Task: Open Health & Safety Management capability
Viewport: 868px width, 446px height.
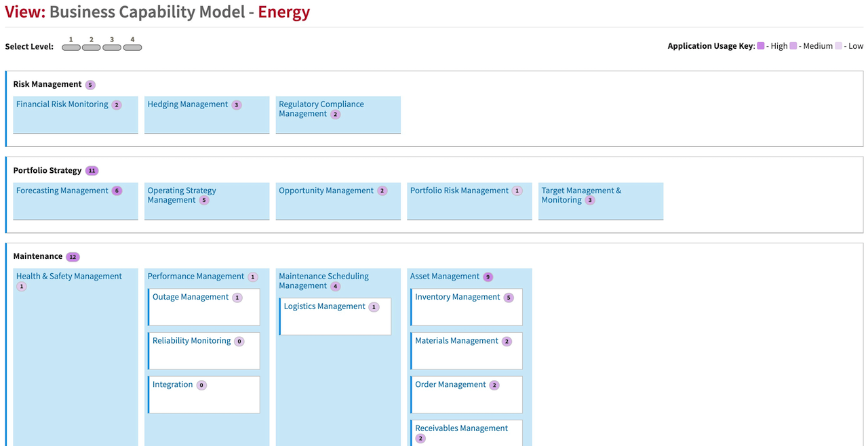Action: (x=69, y=277)
